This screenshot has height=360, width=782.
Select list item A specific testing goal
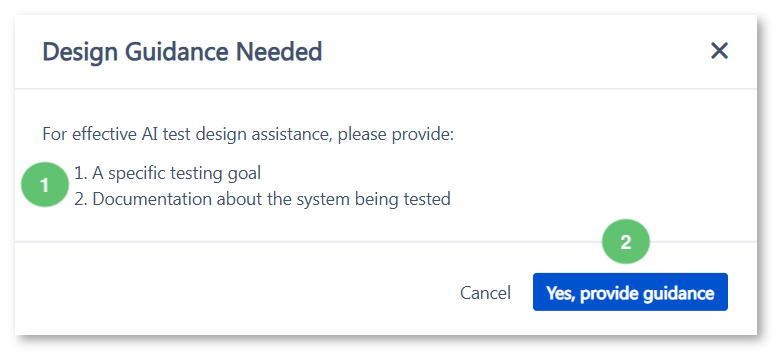click(168, 174)
